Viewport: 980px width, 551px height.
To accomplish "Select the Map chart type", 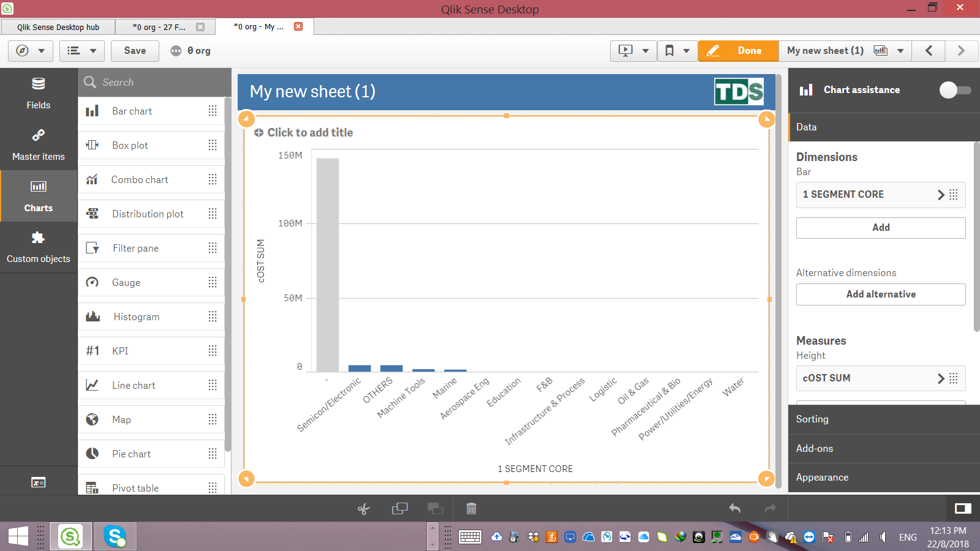I will (x=151, y=419).
